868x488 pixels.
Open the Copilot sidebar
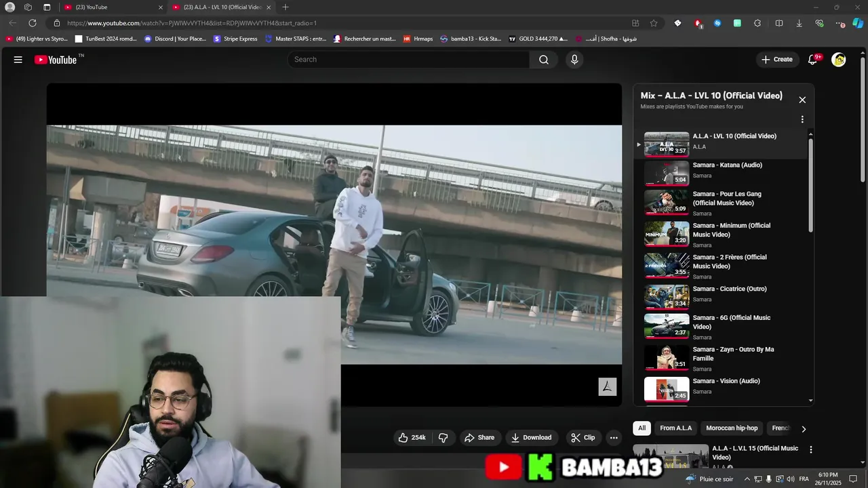(x=858, y=23)
